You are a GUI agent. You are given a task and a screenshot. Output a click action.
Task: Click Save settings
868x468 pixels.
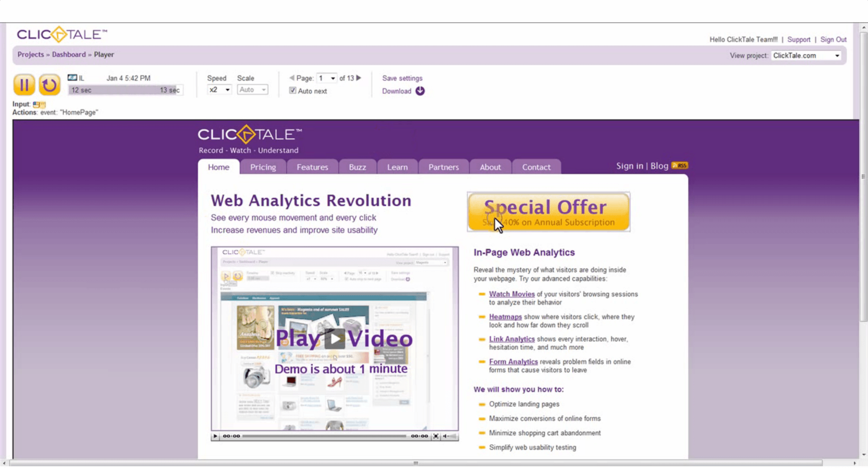(x=402, y=78)
